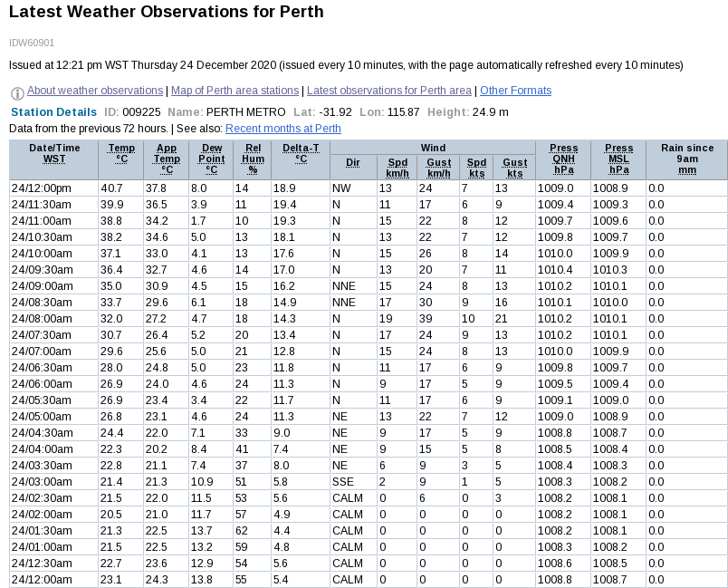Screen dimensions: 728x588
Task: Open Latest observations for Perth area link
Action: tap(389, 91)
